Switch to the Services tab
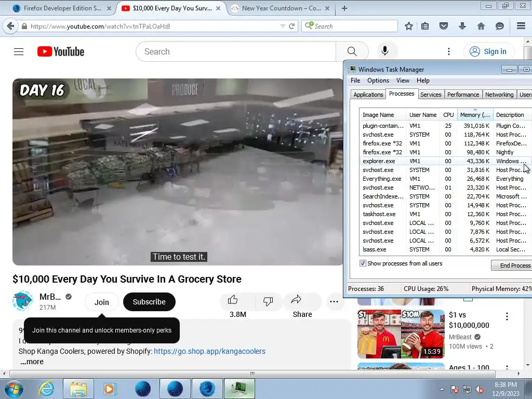 pos(431,95)
